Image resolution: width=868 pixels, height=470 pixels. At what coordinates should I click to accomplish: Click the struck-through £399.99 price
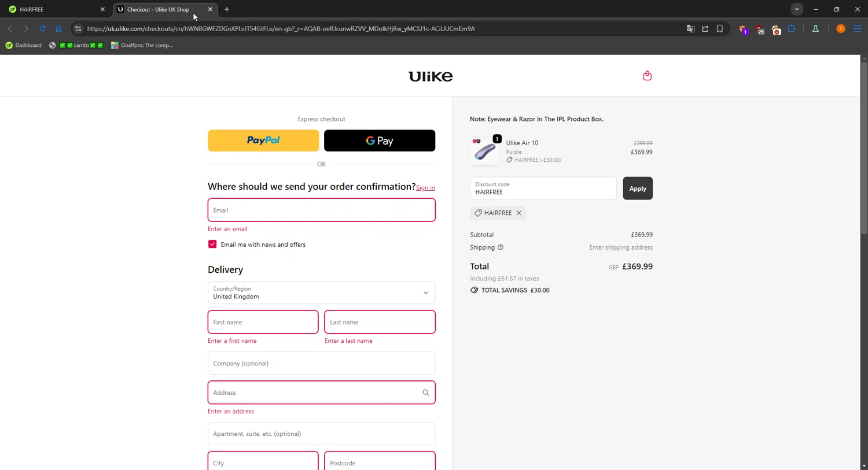coord(643,143)
